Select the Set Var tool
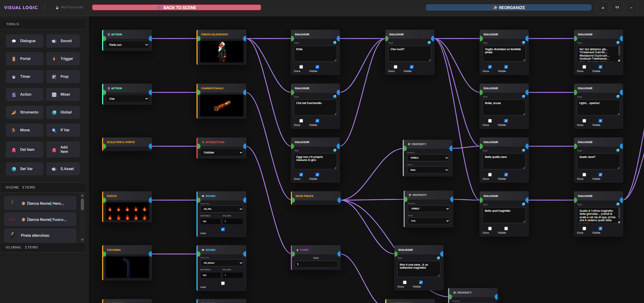This screenshot has height=303, width=644. pyautogui.click(x=25, y=169)
